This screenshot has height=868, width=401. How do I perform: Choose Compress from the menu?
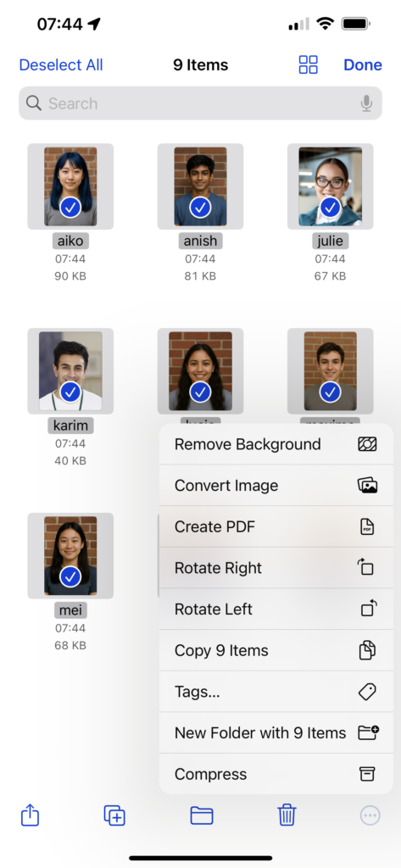coord(276,774)
